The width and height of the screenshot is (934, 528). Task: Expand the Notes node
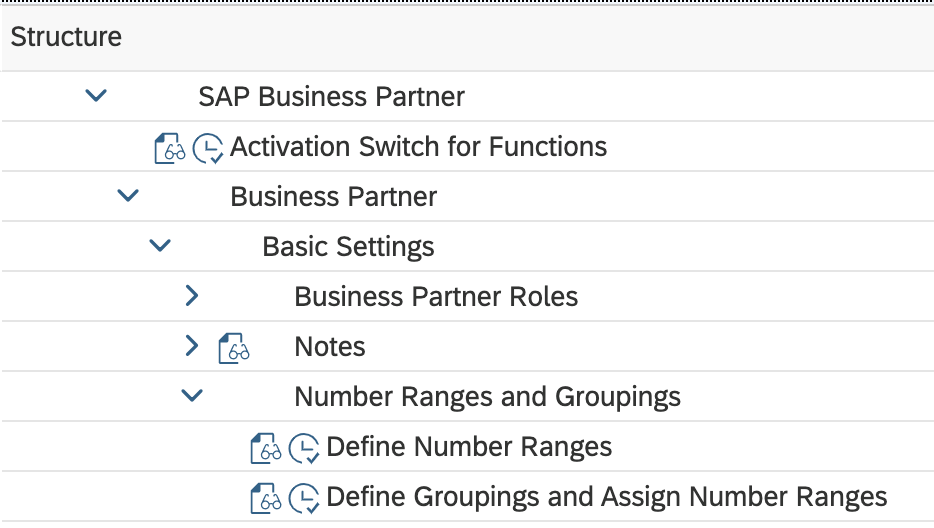[x=192, y=347]
